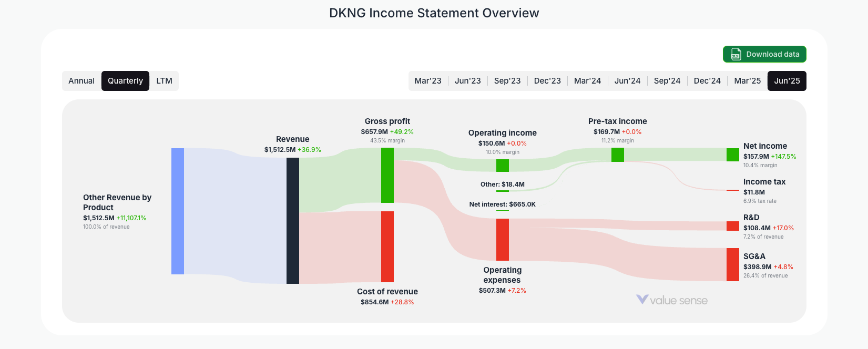
Task: Click the $657.9M +49.2% value
Action: pyautogui.click(x=387, y=132)
